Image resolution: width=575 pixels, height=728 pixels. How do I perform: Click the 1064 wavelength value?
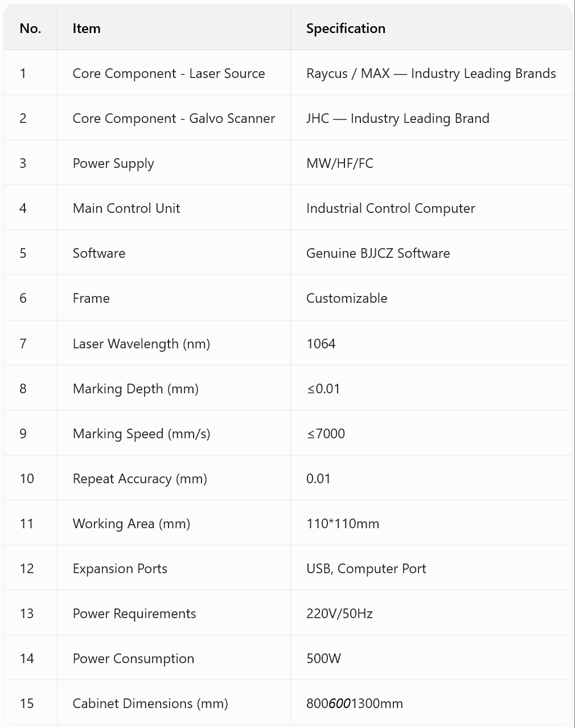point(321,344)
